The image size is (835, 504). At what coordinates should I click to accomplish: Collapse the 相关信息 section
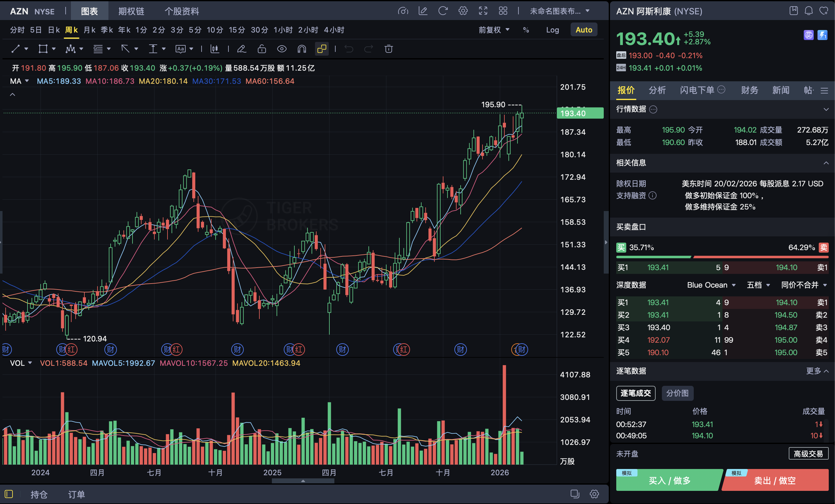coord(826,163)
